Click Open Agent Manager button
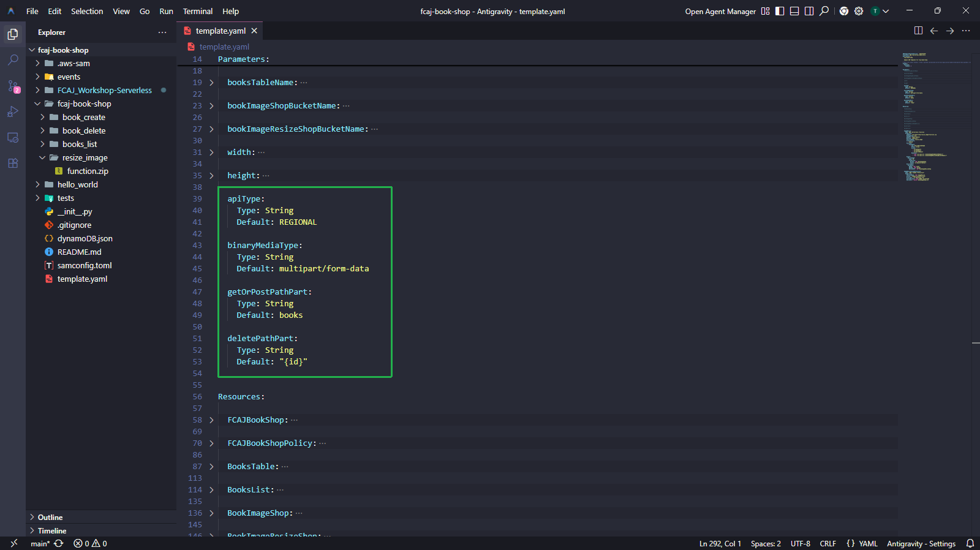The width and height of the screenshot is (980, 550). 720,11
